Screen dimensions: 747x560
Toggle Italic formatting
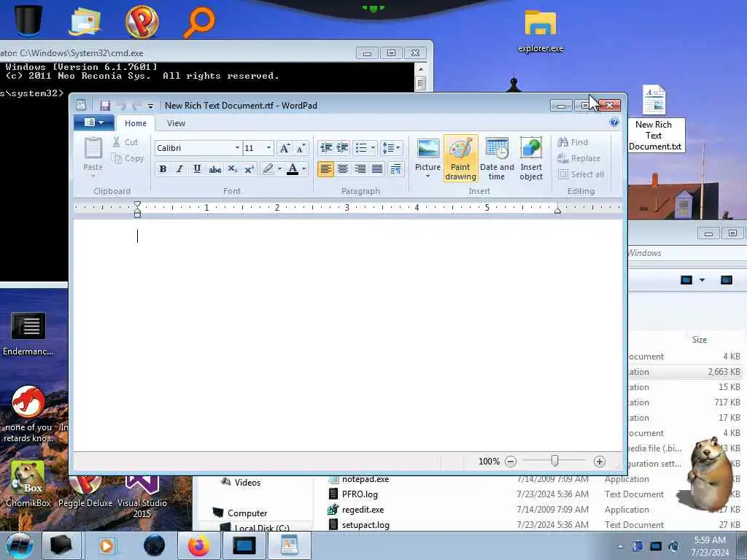(x=179, y=169)
